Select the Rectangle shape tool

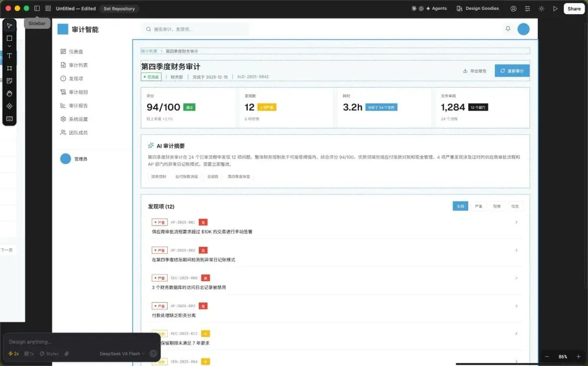pyautogui.click(x=9, y=38)
